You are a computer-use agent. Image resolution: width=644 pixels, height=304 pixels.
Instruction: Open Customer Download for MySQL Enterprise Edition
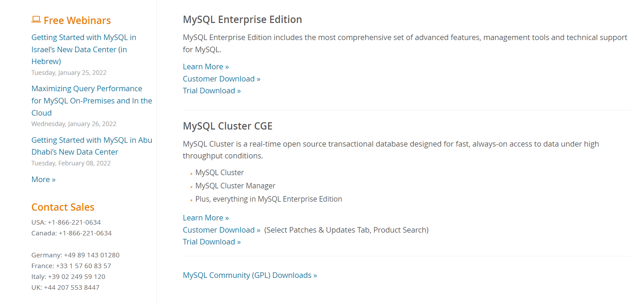click(221, 79)
